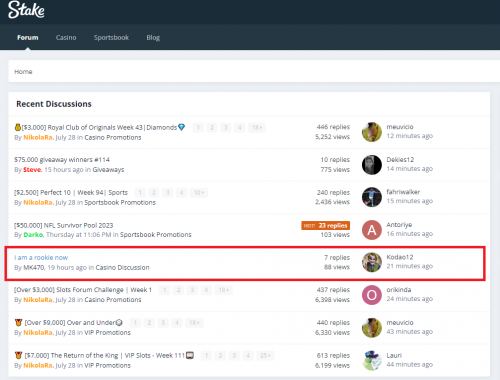Click NikolaRa author link in Royal Club row
Screen dimensions: 500x380
[38, 137]
